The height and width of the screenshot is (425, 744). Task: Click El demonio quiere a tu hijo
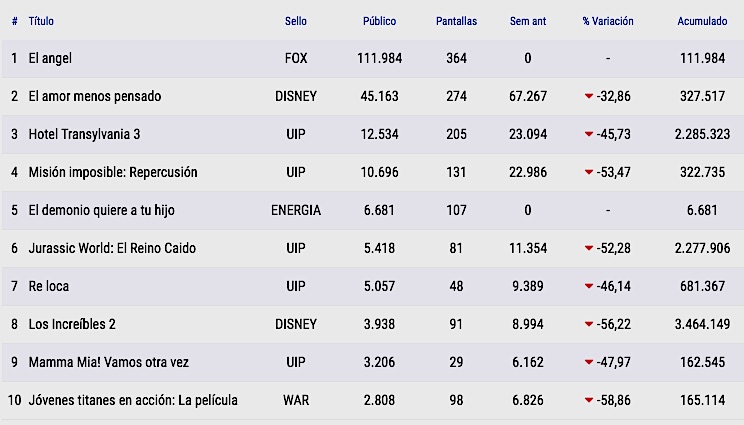(x=102, y=210)
